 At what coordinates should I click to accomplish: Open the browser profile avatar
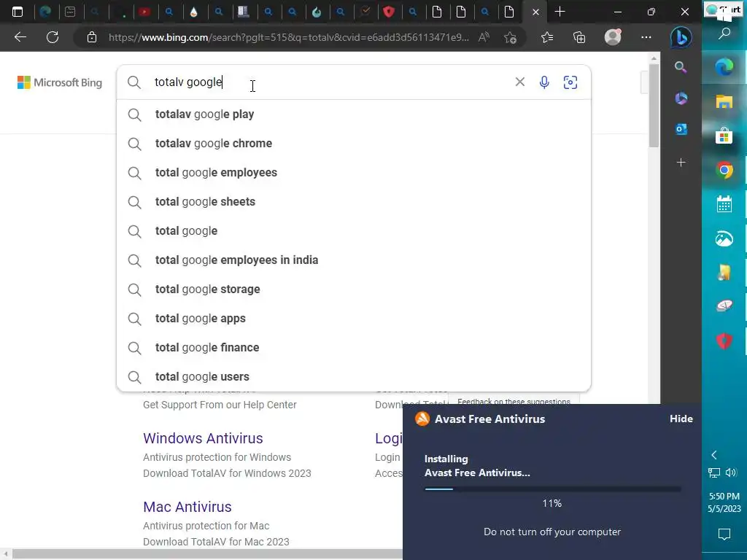613,37
